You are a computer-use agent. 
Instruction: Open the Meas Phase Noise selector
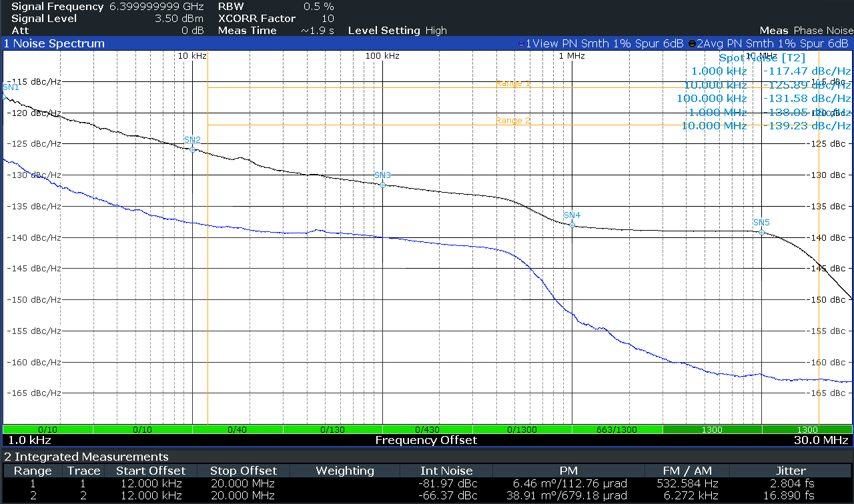coord(806,31)
